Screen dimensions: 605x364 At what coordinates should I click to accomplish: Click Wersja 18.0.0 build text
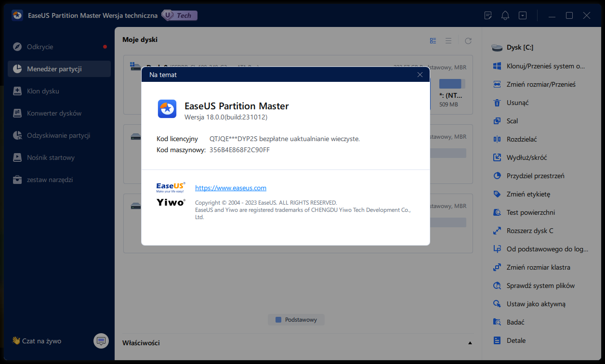(x=226, y=117)
